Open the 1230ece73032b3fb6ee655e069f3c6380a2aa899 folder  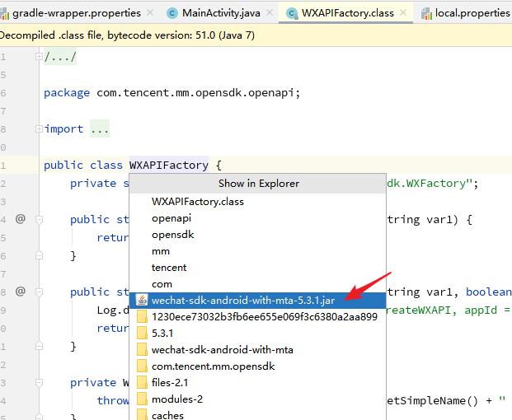coord(257,317)
